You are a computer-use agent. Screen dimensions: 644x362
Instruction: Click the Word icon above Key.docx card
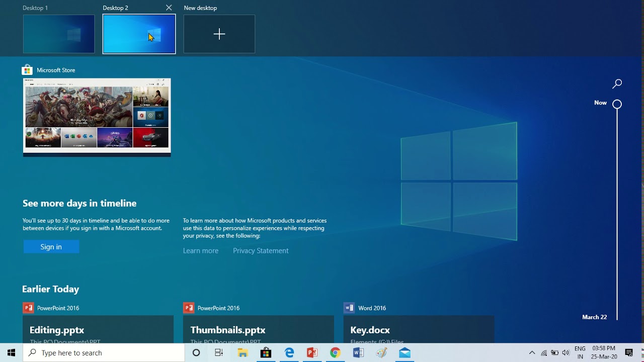click(349, 308)
